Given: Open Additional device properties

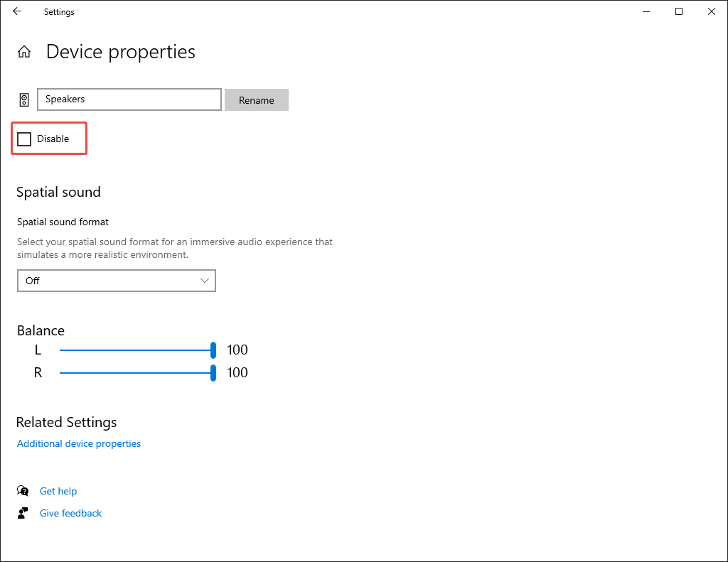Looking at the screenshot, I should point(78,443).
